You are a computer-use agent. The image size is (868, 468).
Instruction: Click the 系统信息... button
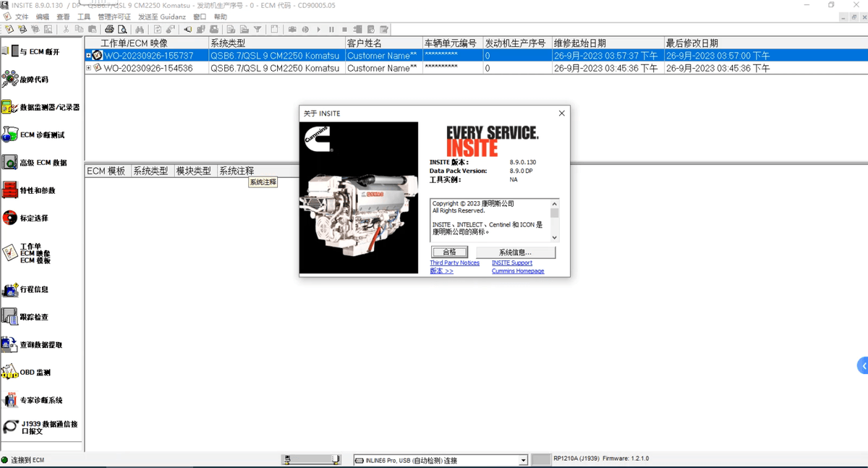click(x=515, y=252)
